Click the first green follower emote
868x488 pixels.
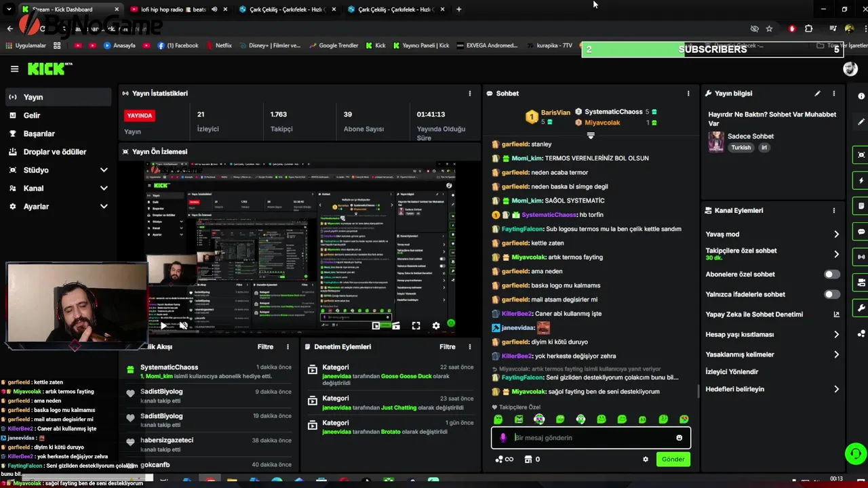tap(498, 420)
